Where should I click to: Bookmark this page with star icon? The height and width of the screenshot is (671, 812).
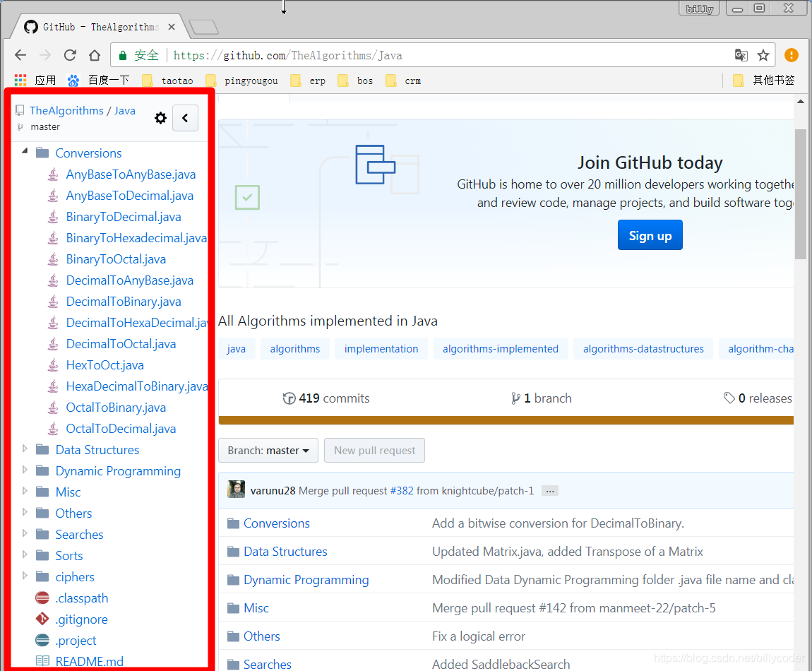(x=763, y=55)
